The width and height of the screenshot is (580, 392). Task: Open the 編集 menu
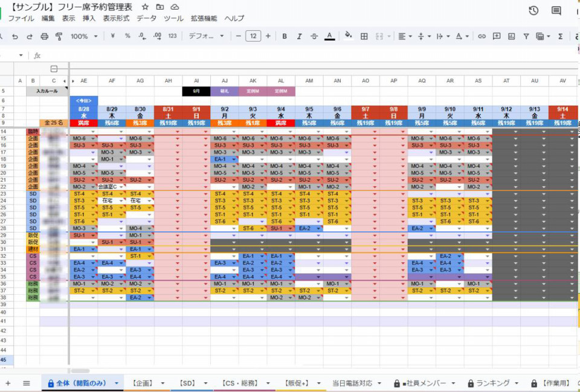coord(48,18)
